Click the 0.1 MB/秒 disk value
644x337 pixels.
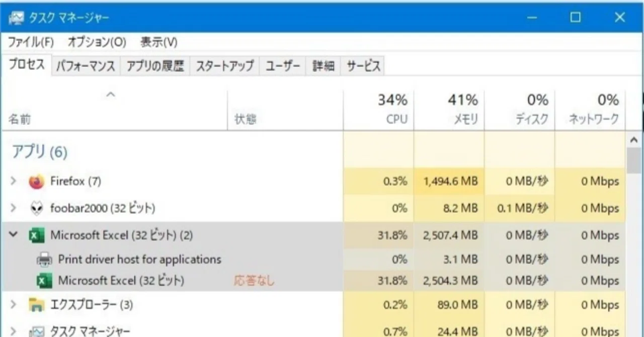click(x=523, y=208)
